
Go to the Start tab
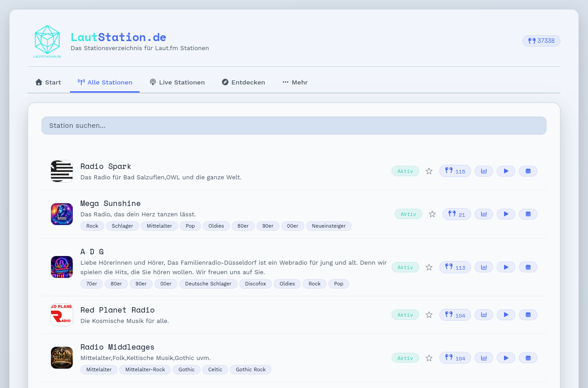point(48,82)
